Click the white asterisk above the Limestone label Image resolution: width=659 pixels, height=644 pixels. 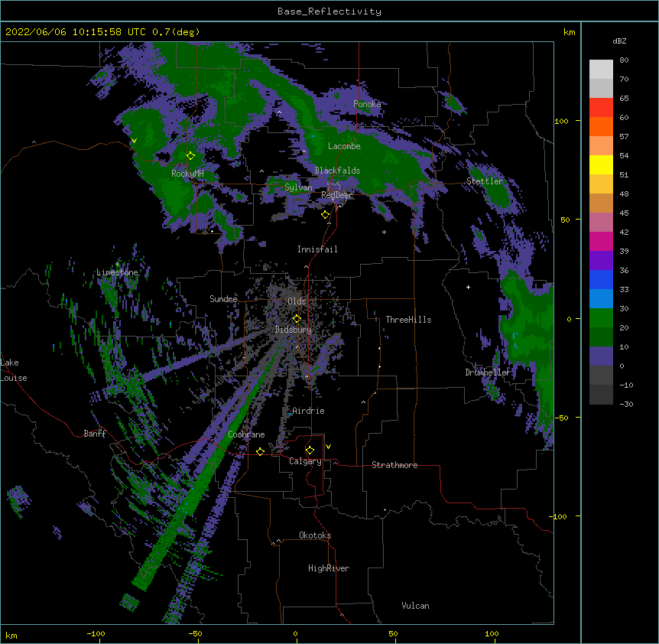[x=117, y=265]
